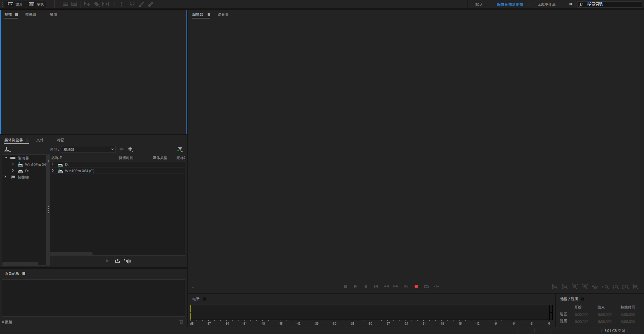Select the Time Selection tool
This screenshot has height=334, width=644.
pos(114,4)
